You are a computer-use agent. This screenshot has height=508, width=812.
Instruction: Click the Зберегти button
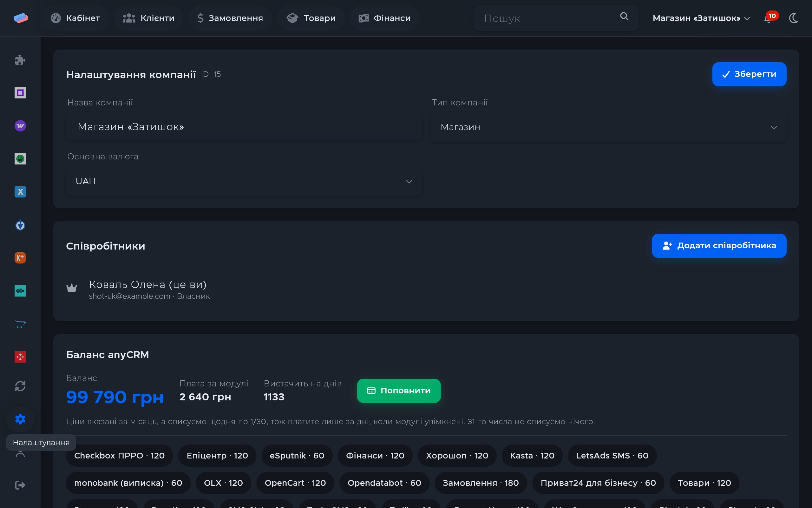(x=749, y=74)
